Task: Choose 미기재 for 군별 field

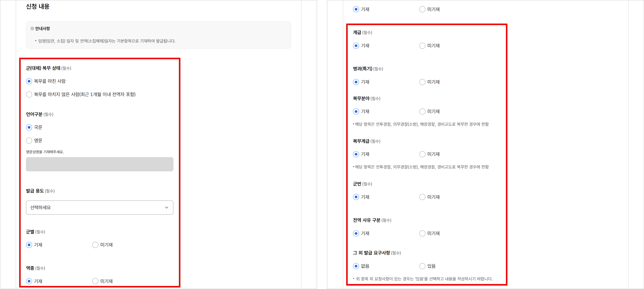Action: point(95,245)
